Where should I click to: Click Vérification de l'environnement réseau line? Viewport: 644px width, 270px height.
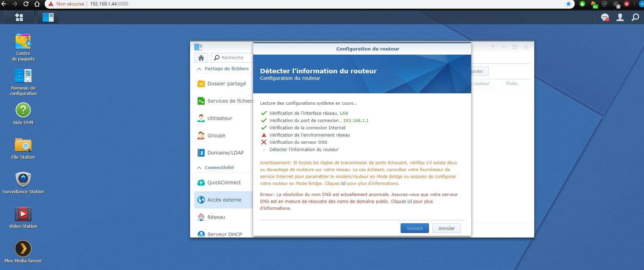(x=310, y=135)
